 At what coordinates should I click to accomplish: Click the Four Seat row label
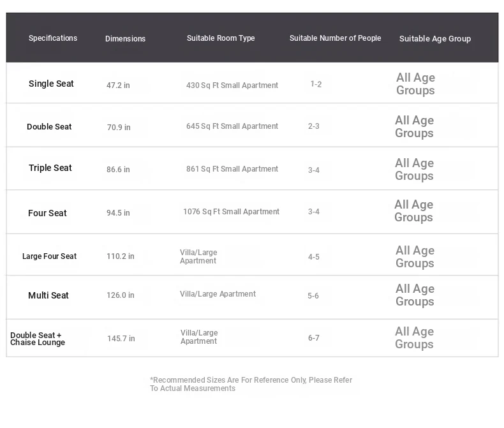[47, 213]
